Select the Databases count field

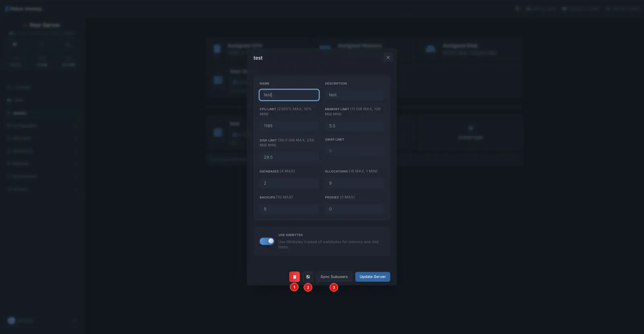pyautogui.click(x=289, y=183)
